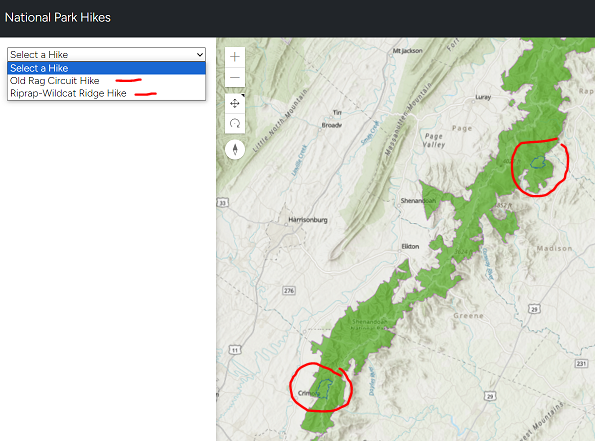The width and height of the screenshot is (595, 441).
Task: Click the route 33 shield
Action: (222, 203)
